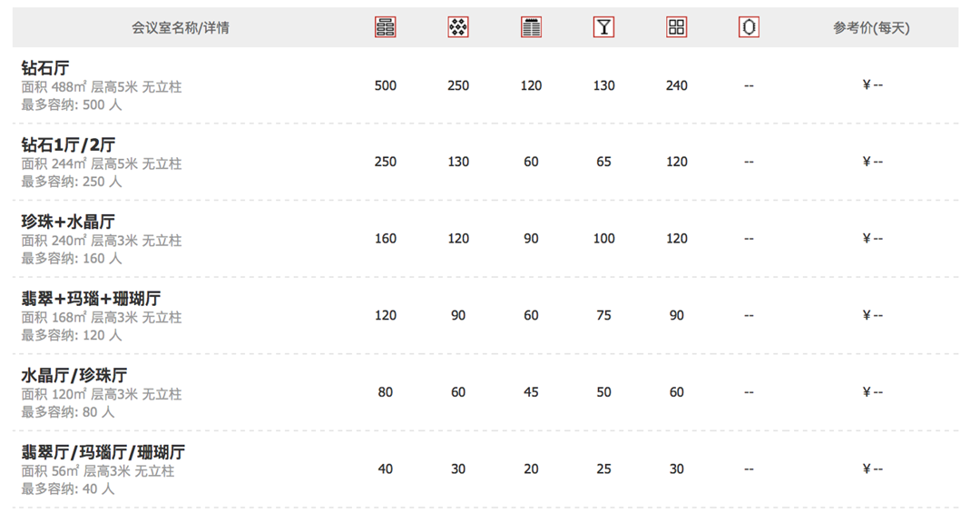Select the 翡翠+玛瑙+珊瑚厅 room name
The image size is (980, 523).
point(91,299)
